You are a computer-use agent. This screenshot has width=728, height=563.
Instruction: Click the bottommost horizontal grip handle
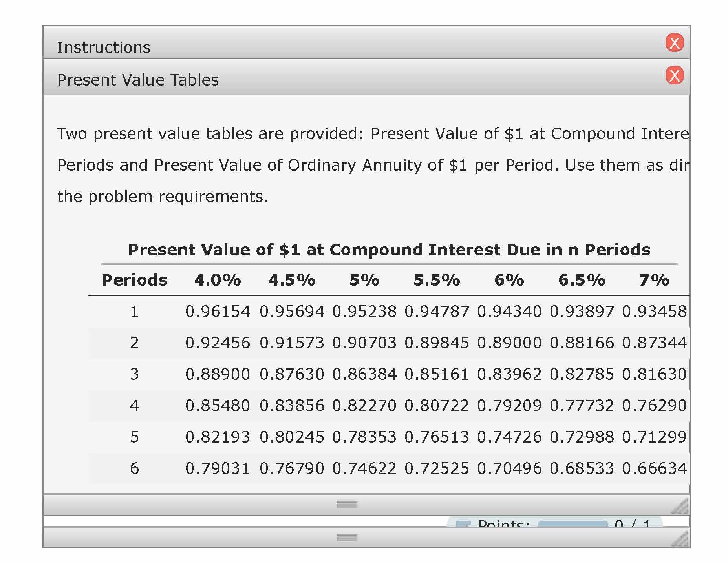347,537
